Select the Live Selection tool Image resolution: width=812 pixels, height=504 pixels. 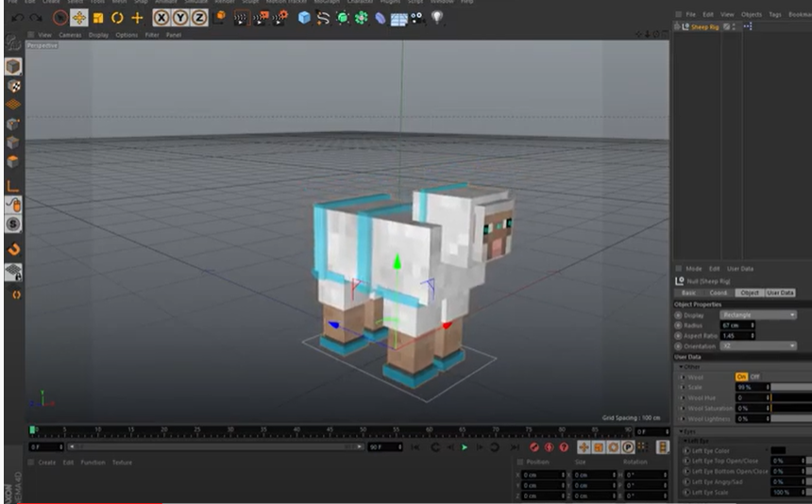tap(60, 18)
